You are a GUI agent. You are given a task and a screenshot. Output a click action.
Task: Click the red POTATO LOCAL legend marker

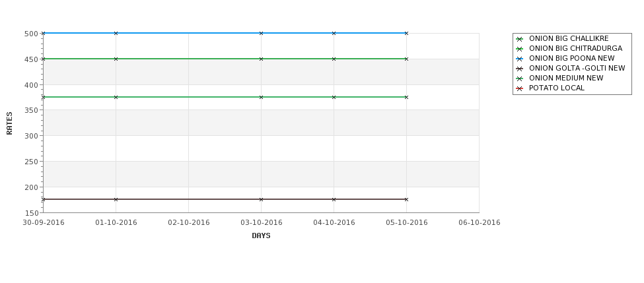click(x=520, y=88)
